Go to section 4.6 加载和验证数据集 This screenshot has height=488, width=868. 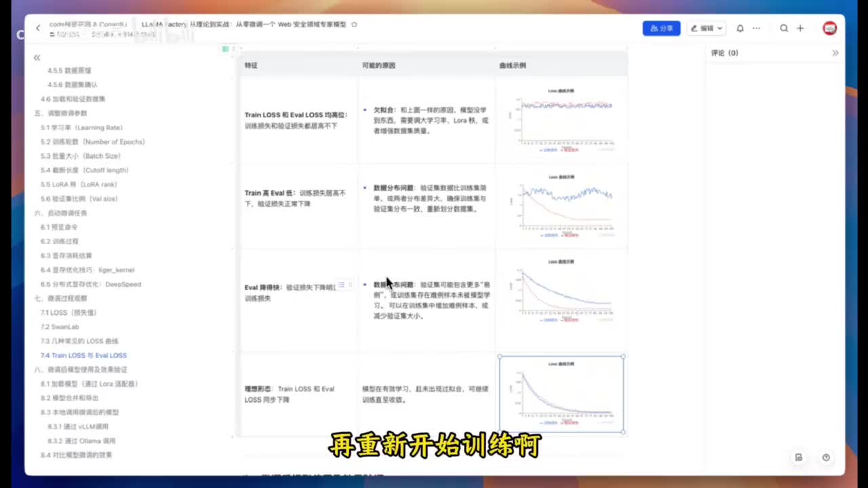[73, 99]
